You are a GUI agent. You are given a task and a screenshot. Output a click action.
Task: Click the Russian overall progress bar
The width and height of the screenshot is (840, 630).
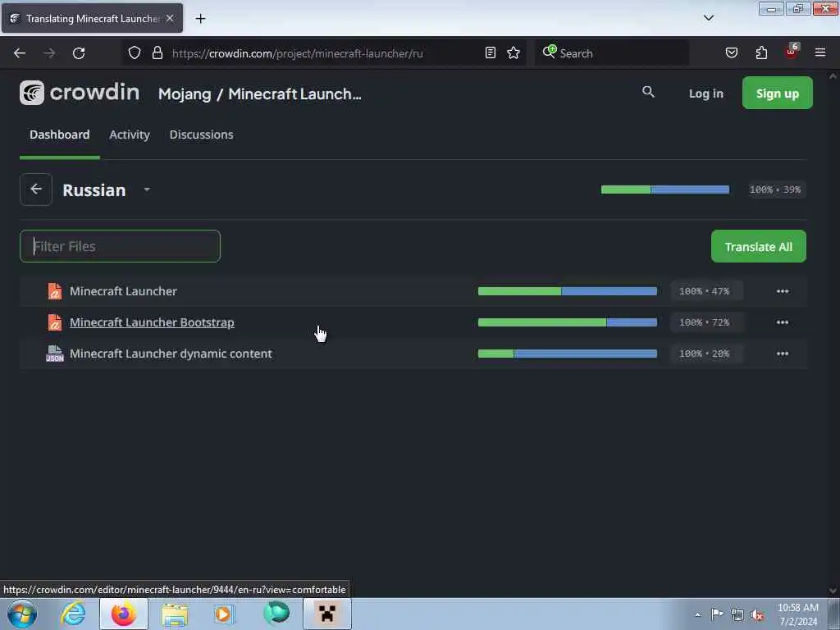(x=664, y=189)
